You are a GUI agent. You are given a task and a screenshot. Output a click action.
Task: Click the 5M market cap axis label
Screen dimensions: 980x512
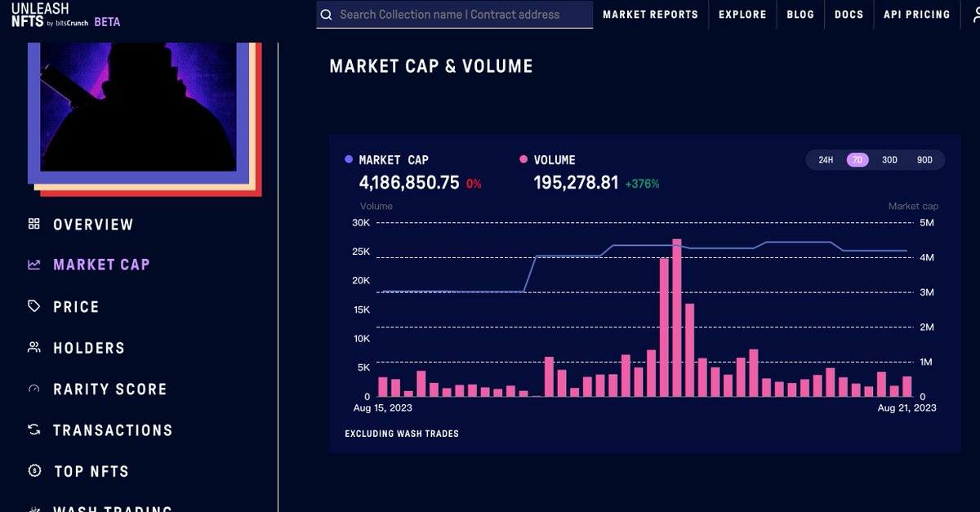(927, 223)
